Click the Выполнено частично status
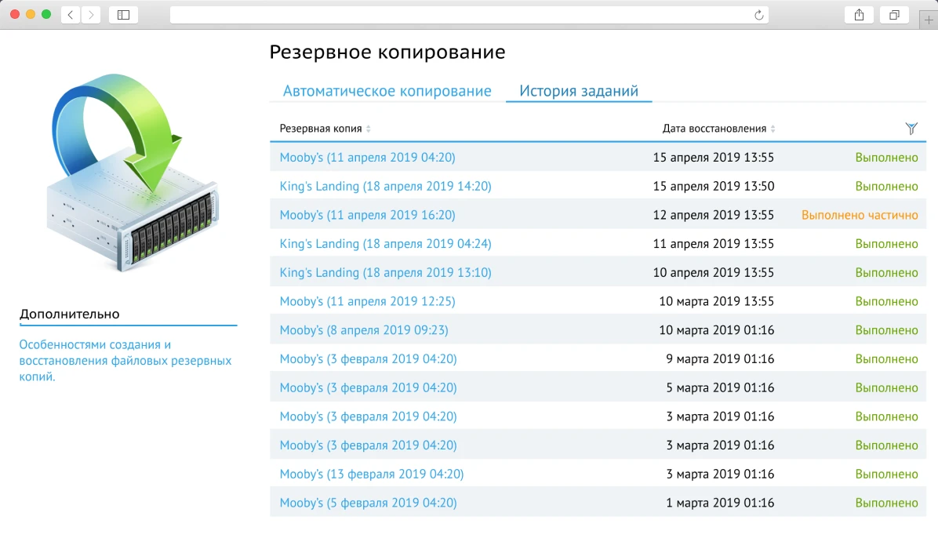The width and height of the screenshot is (938, 560). click(860, 215)
